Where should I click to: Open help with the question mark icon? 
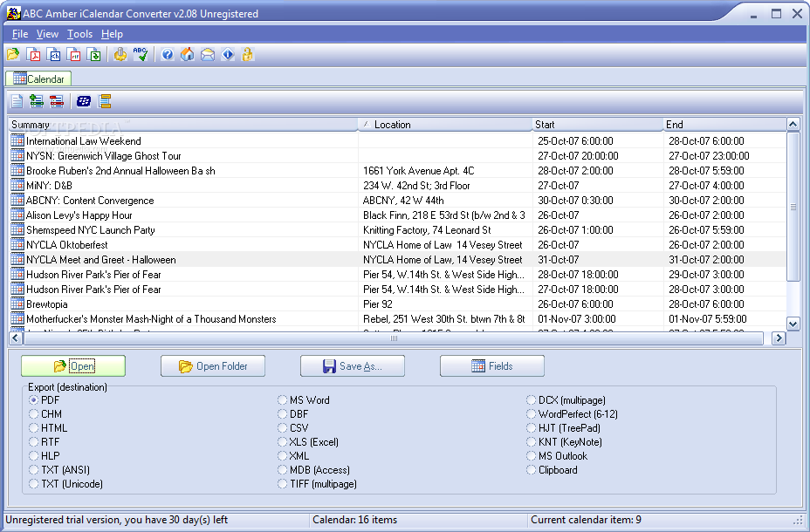click(167, 54)
